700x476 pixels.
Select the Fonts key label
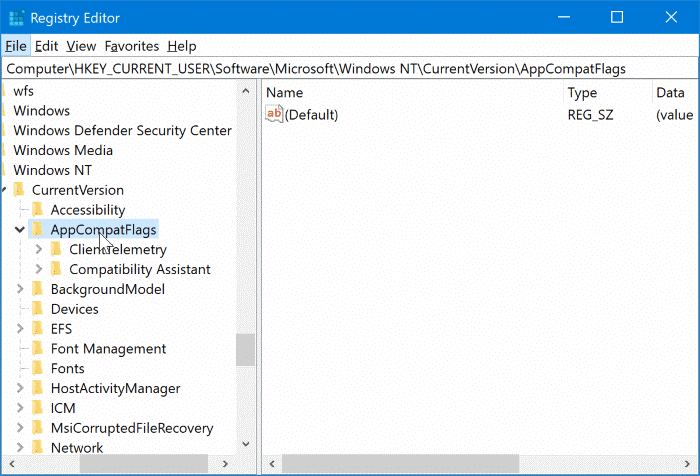tap(67, 368)
